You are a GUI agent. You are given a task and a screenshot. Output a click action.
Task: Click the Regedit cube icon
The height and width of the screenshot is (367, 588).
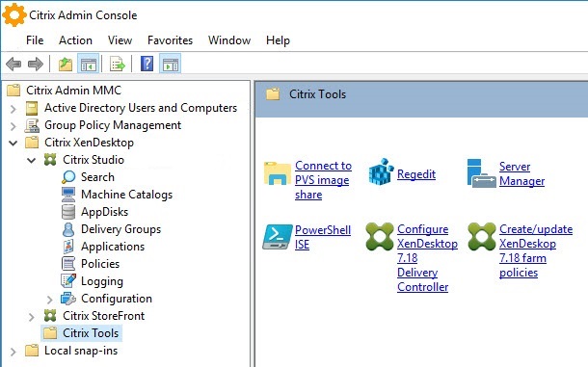(380, 172)
